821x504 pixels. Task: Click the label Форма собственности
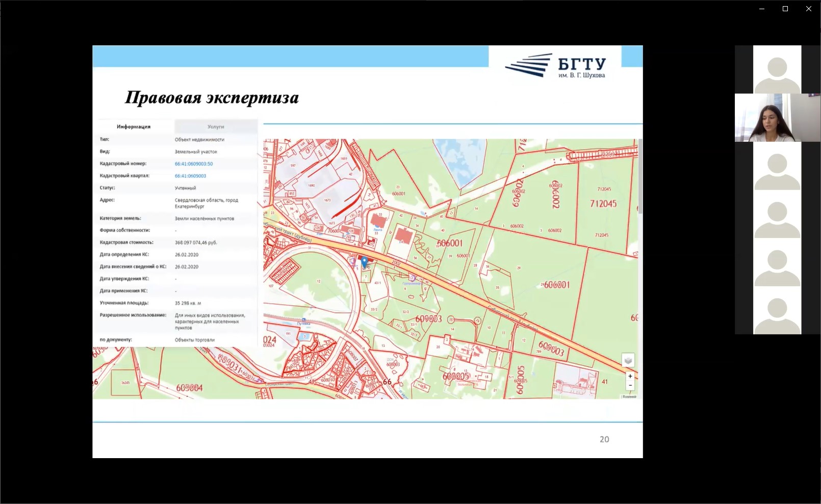pyautogui.click(x=125, y=230)
